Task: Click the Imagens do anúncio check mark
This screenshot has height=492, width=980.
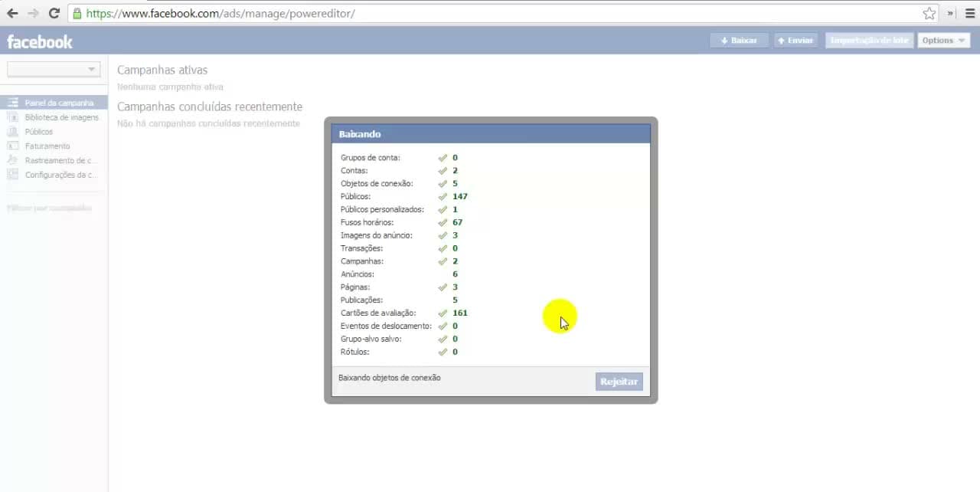Action: (443, 236)
